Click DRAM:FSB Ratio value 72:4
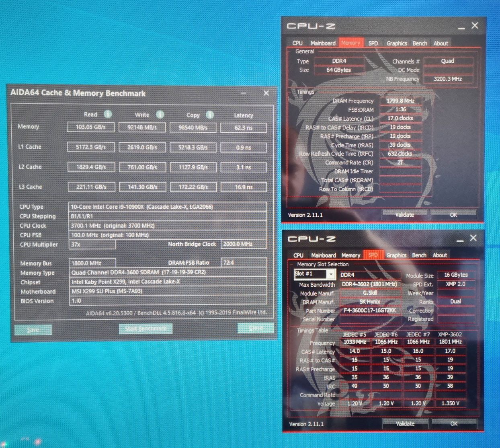This screenshot has width=500, height=448. pyautogui.click(x=244, y=263)
